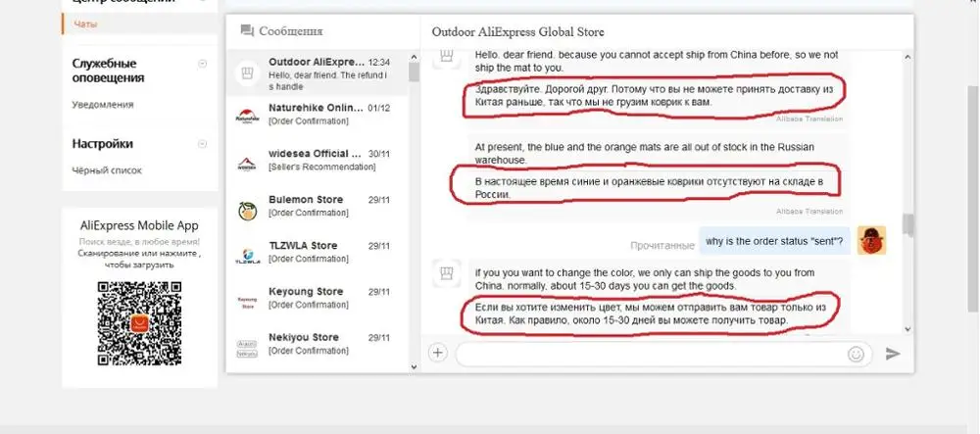980x434 pixels.
Task: Click seller avatar next to 'change the color' message
Action: click(x=446, y=273)
